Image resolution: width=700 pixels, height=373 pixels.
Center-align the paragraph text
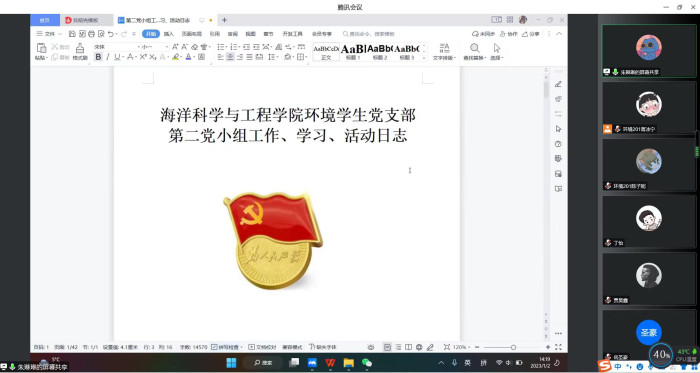tap(230, 57)
